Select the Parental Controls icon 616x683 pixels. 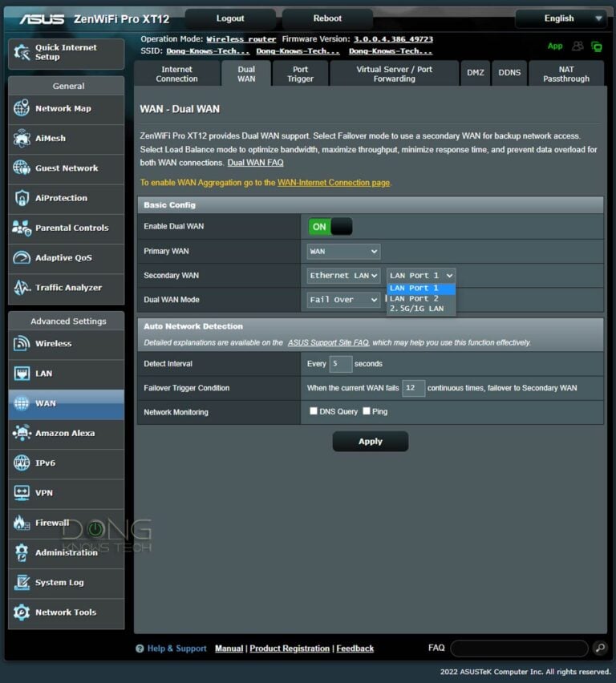point(22,228)
